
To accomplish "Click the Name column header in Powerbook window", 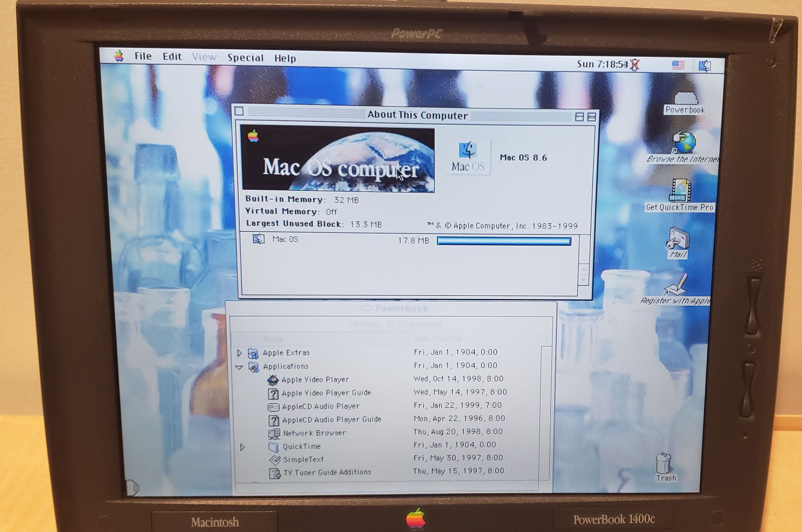I will pyautogui.click(x=321, y=339).
